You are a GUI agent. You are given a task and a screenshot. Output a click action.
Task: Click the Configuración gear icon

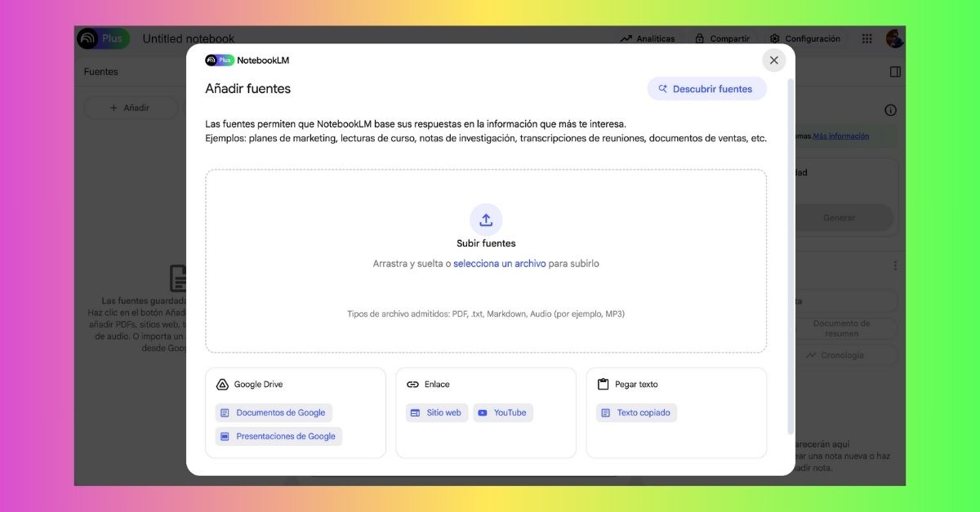tap(774, 38)
